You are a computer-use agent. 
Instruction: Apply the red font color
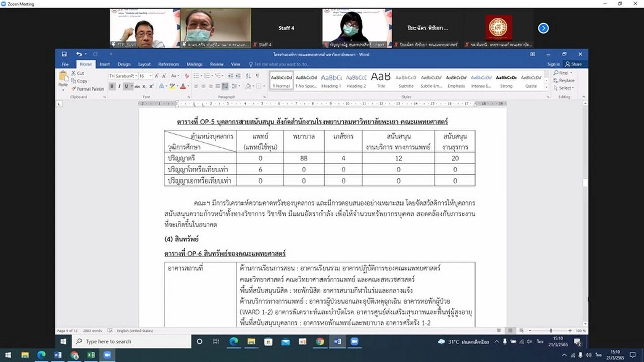182,86
